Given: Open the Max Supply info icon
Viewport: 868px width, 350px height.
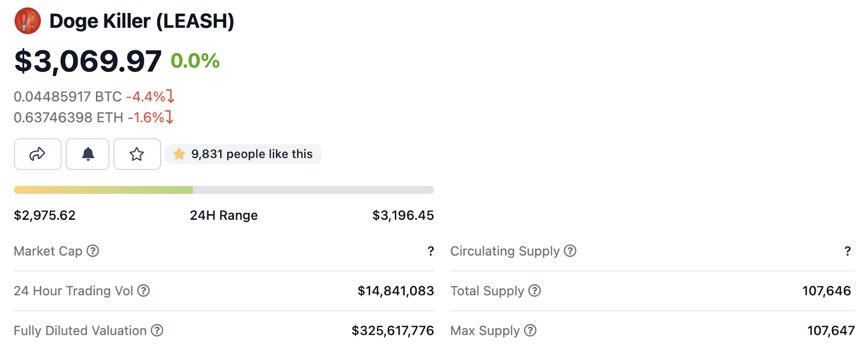Looking at the screenshot, I should coord(531,330).
